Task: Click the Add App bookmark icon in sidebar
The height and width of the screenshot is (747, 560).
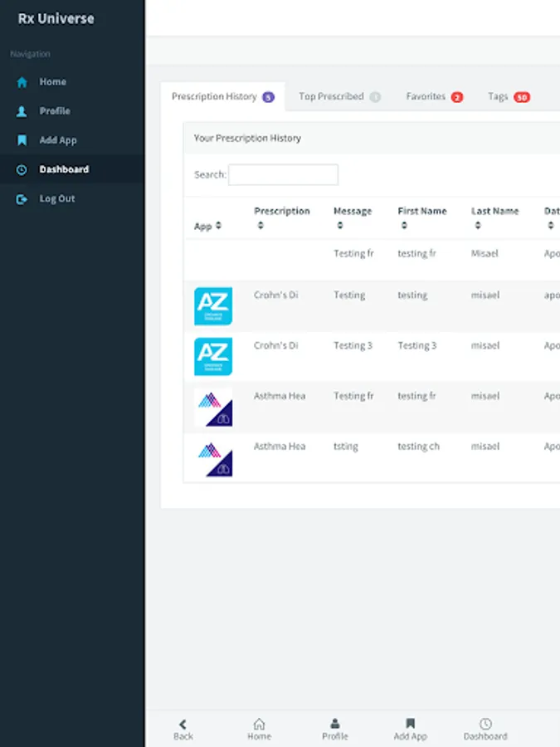Action: [22, 140]
